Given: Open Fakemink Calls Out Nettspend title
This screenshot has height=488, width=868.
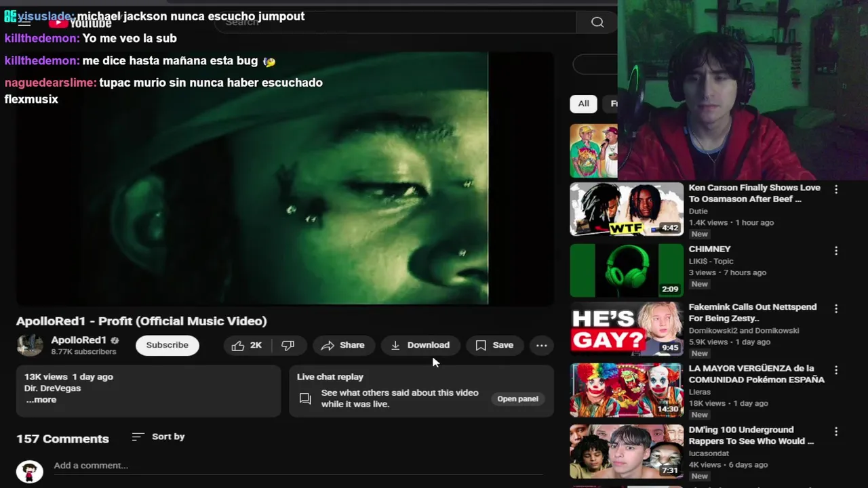Looking at the screenshot, I should 753,312.
